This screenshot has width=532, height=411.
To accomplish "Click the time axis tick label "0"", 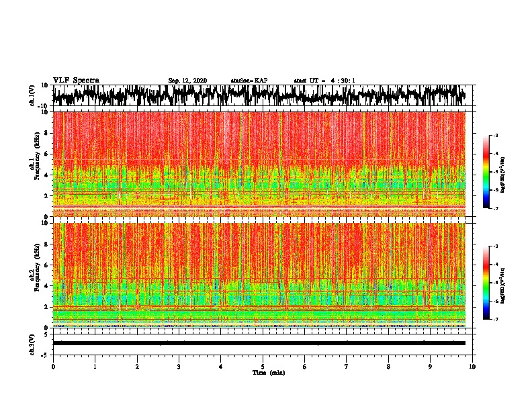I will click(x=53, y=367).
